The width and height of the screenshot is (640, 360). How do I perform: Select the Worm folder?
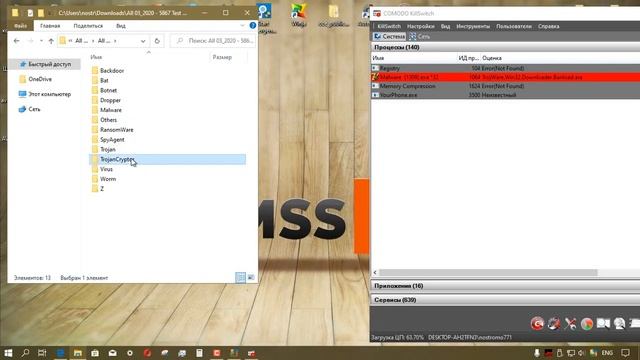coord(104,179)
